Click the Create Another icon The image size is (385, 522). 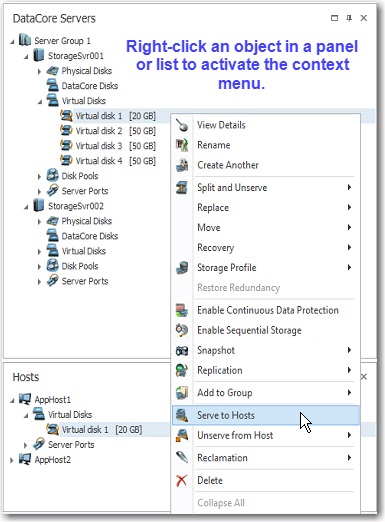[182, 165]
